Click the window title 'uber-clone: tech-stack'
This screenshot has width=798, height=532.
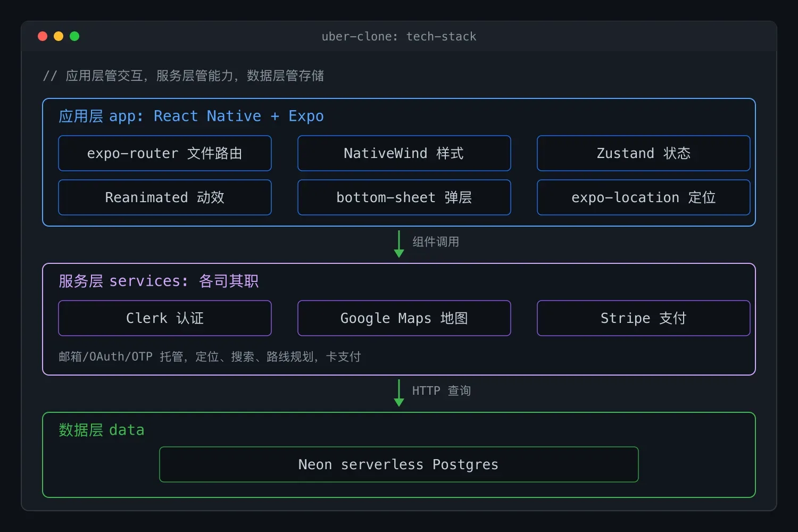point(399,36)
